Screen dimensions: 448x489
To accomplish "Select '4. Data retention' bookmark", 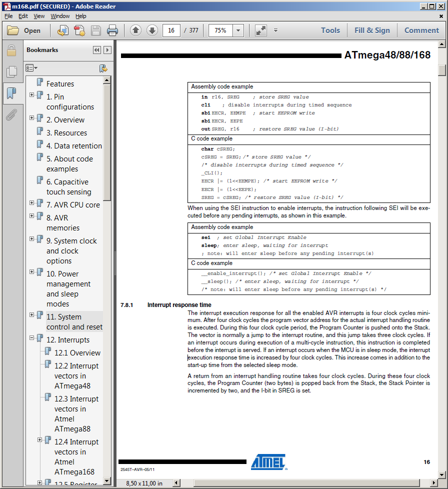I will (74, 146).
